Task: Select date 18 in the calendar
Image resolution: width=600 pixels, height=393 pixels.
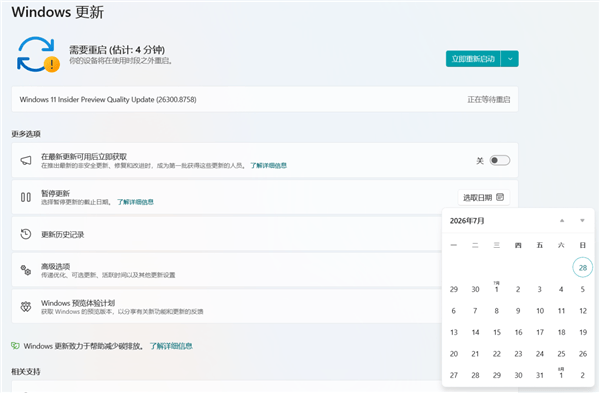Action: pyautogui.click(x=561, y=332)
